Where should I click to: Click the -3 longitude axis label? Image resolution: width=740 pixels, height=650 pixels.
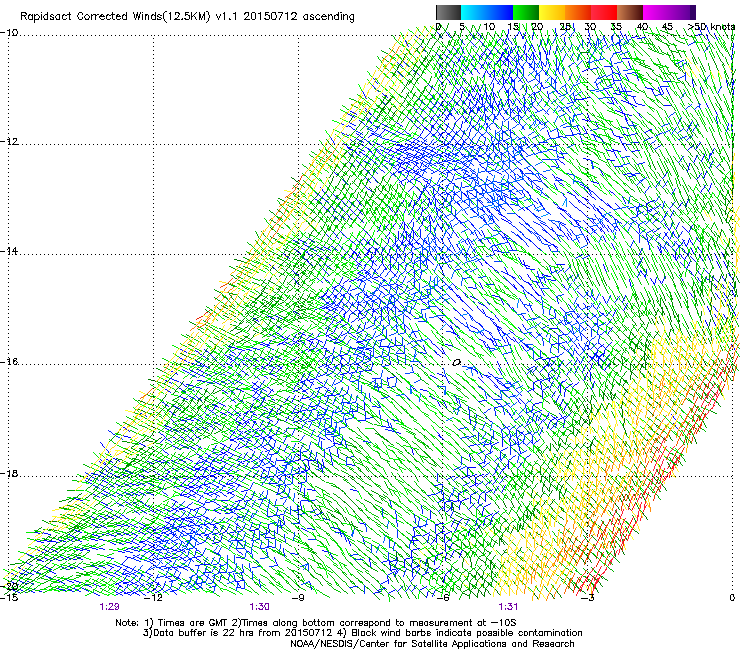coord(588,598)
